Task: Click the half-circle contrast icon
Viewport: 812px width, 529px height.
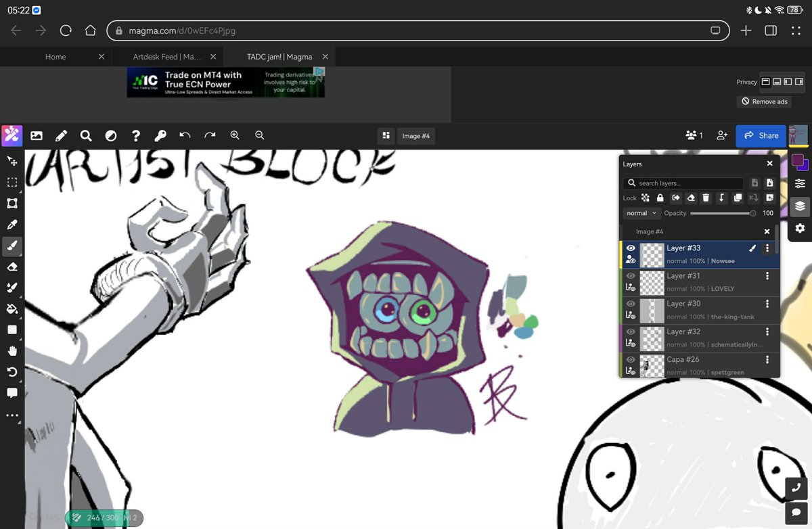Action: tap(111, 135)
